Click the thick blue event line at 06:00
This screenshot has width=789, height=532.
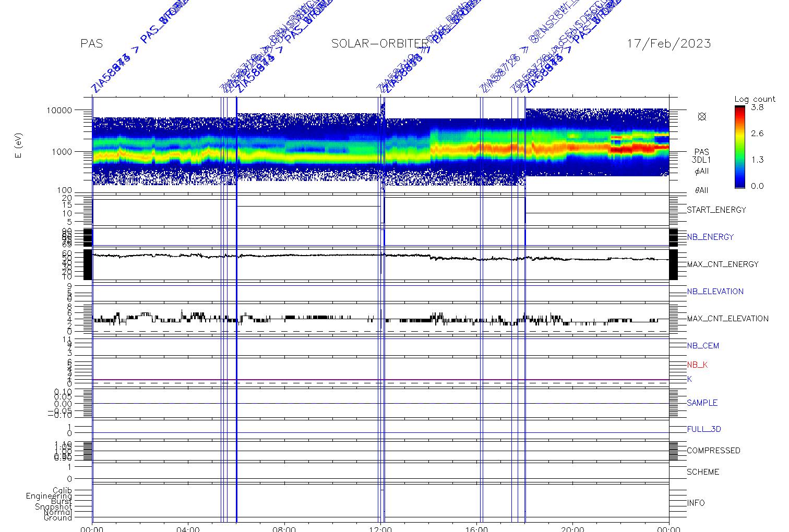tap(236, 309)
